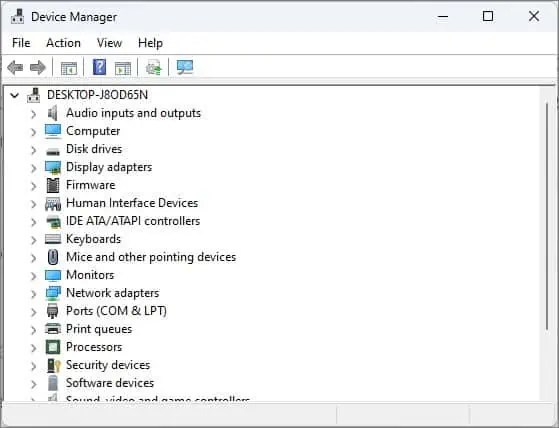Click the Monitors category icon
The width and height of the screenshot is (559, 428).
tap(53, 275)
